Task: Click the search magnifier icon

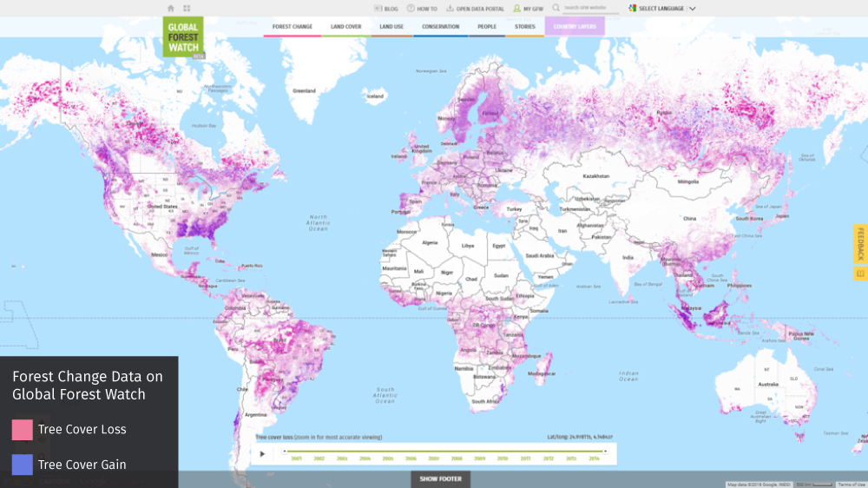Action: click(x=556, y=8)
